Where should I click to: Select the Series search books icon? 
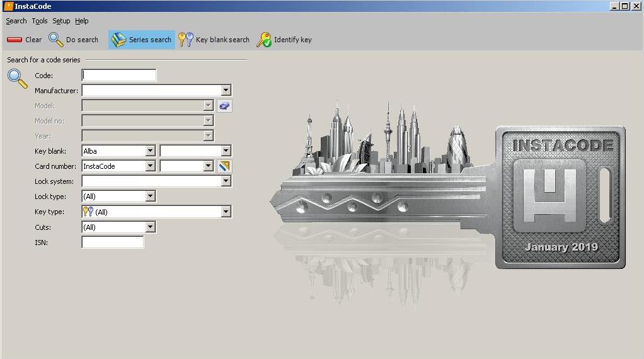(x=118, y=40)
